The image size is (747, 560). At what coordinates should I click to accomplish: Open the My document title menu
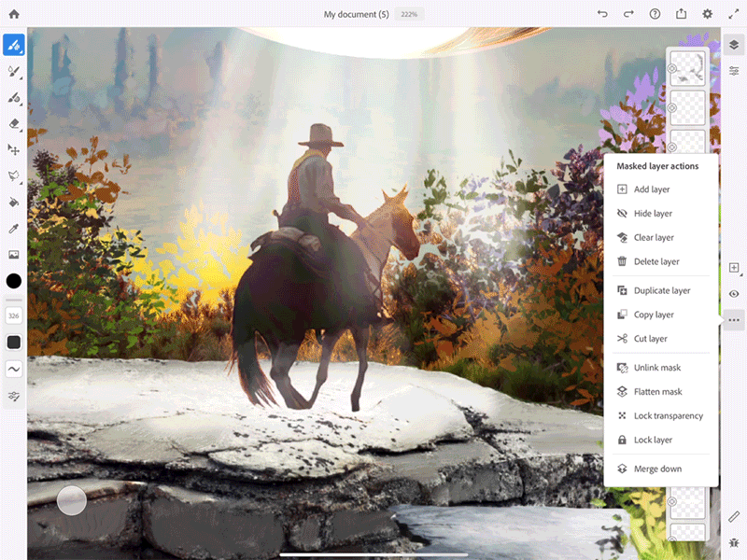coord(356,14)
